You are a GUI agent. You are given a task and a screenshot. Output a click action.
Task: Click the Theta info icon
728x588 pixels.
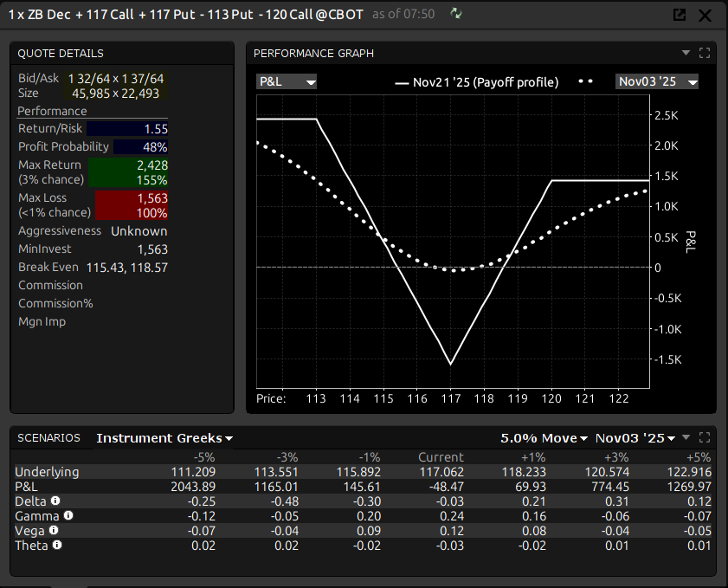coord(56,545)
